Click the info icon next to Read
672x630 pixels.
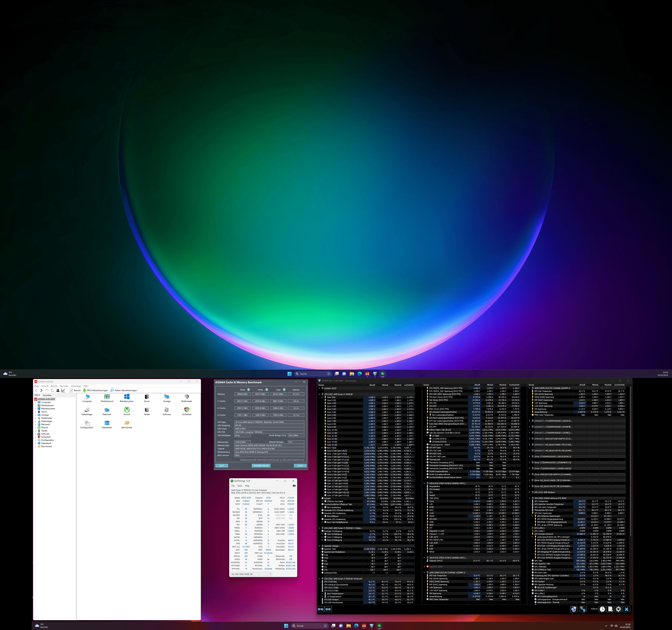(x=248, y=390)
